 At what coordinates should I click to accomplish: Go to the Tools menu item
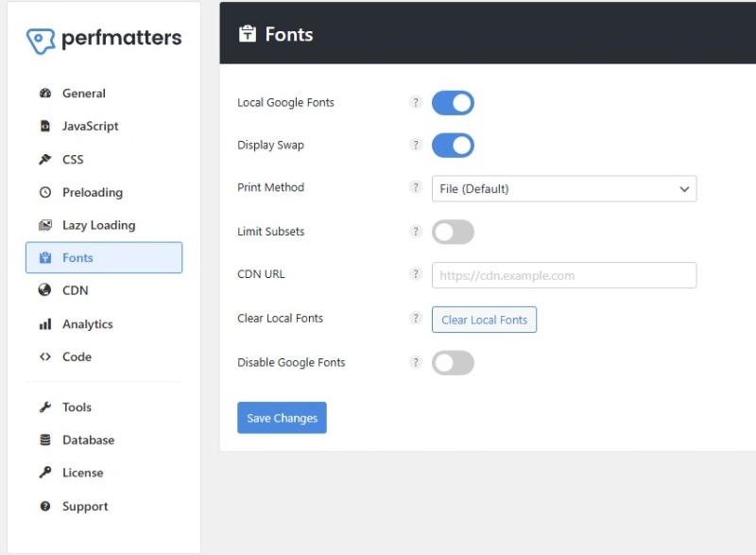[x=77, y=408]
